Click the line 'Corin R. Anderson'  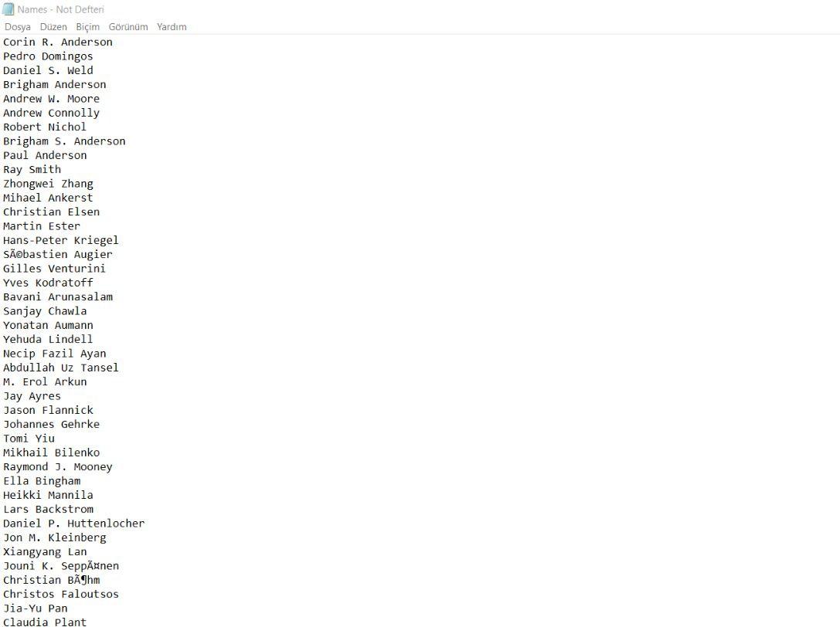(58, 42)
